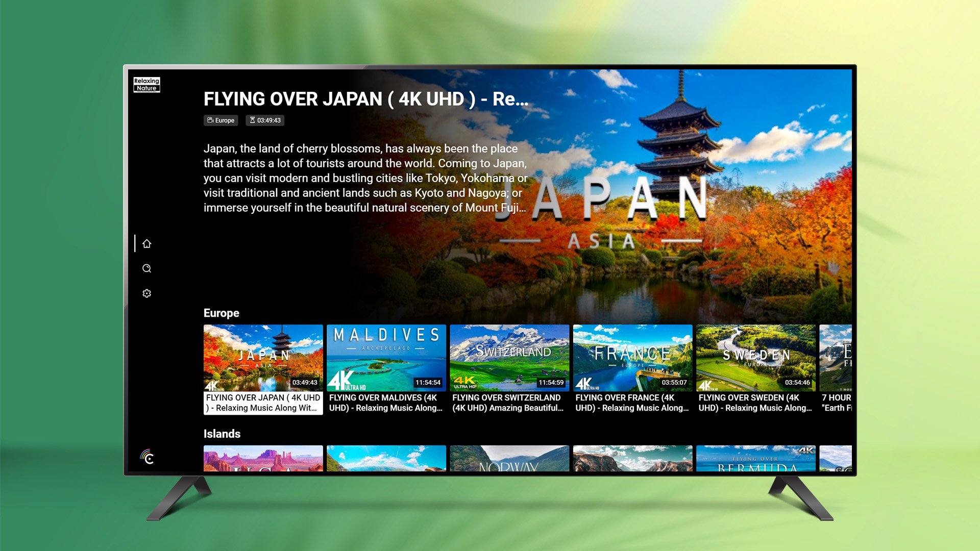Open the Home sidebar icon
Viewport: 980px width, 551px height.
tap(146, 244)
